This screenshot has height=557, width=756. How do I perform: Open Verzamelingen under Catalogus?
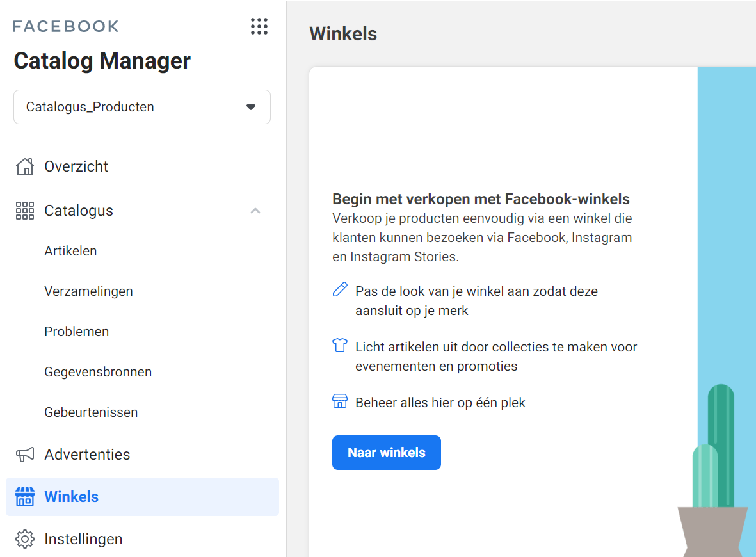[x=89, y=291]
